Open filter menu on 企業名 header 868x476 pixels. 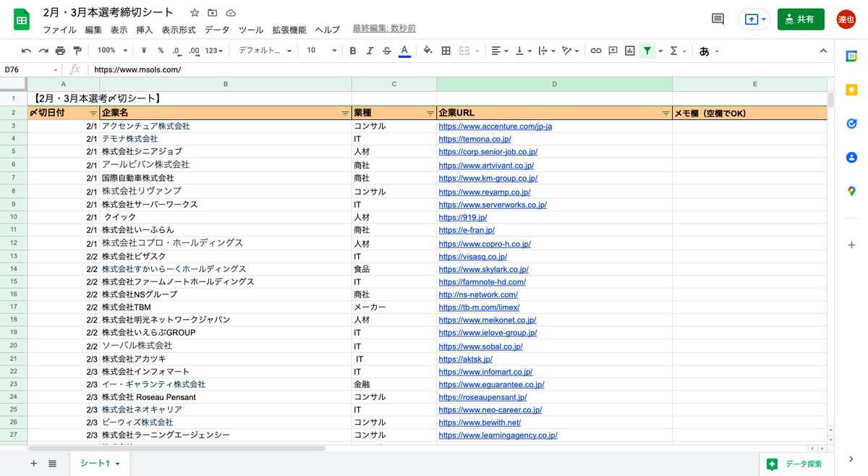(x=344, y=114)
